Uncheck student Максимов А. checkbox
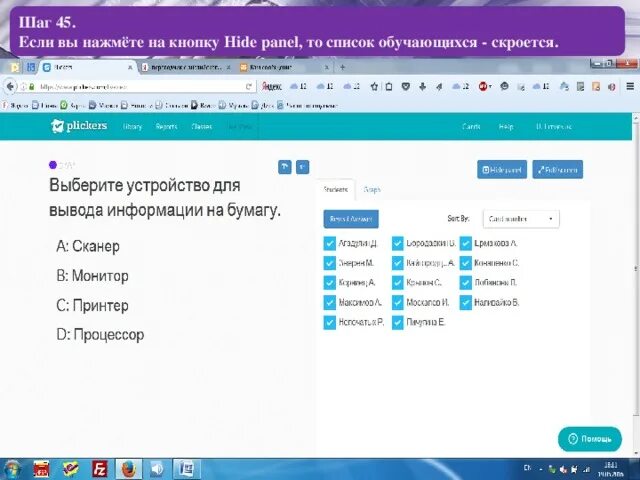 pyautogui.click(x=329, y=302)
